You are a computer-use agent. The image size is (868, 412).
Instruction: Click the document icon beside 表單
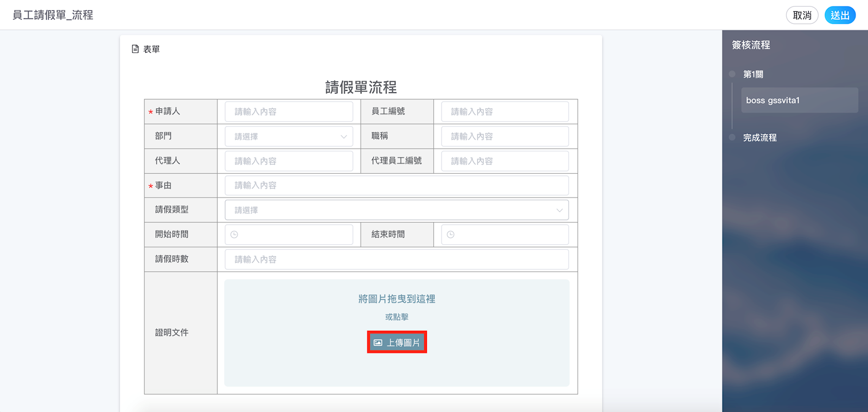(135, 49)
